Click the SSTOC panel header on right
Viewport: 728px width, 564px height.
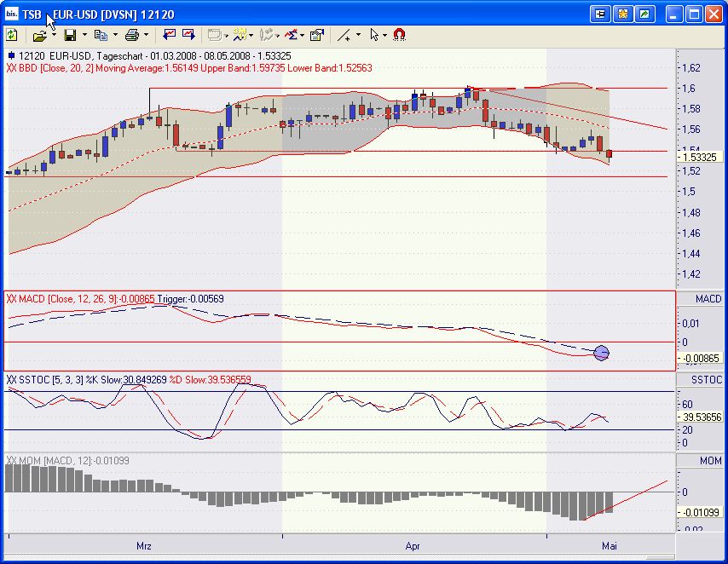pos(699,380)
